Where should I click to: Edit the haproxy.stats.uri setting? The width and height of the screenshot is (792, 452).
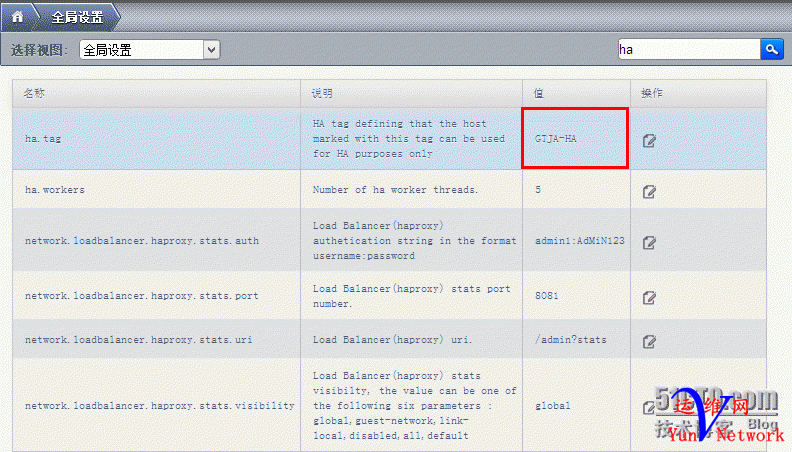(649, 342)
